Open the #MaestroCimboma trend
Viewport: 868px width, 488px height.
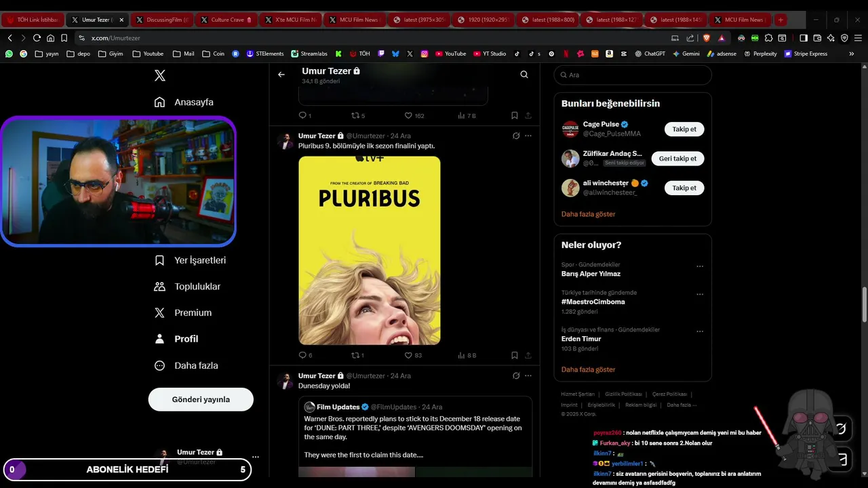coord(593,302)
